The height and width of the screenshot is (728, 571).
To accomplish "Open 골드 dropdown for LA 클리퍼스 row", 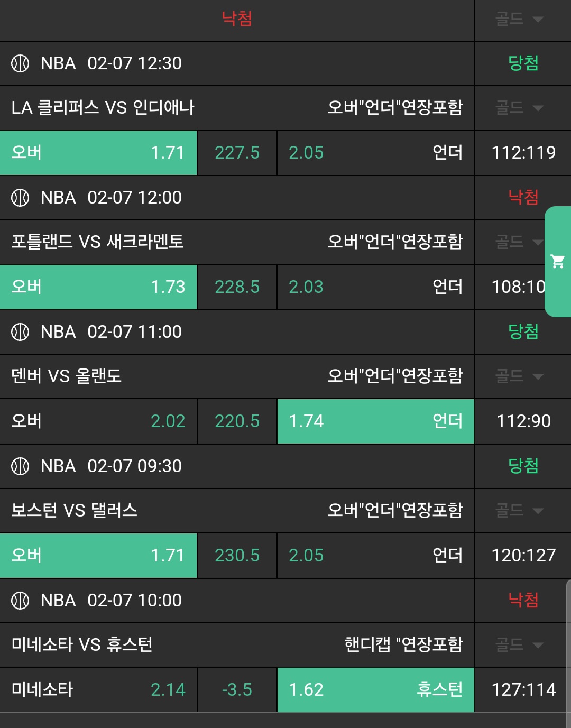I will 519,108.
